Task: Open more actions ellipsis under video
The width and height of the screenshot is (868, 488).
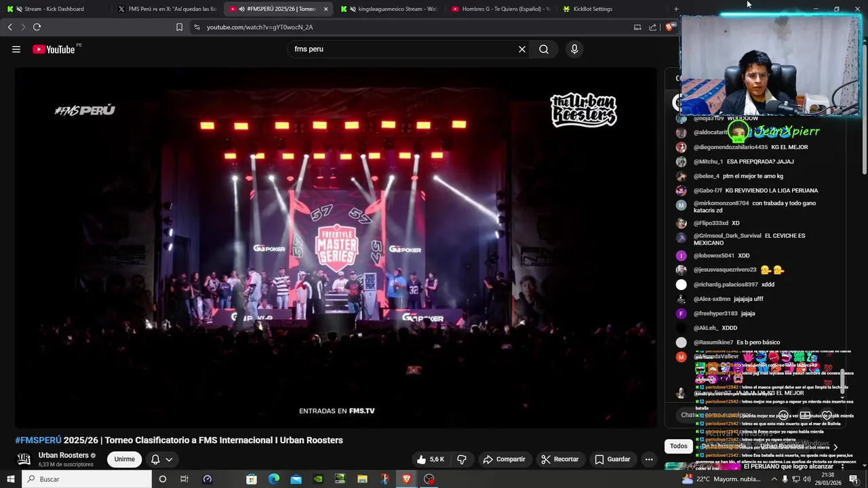Action: coord(649,459)
